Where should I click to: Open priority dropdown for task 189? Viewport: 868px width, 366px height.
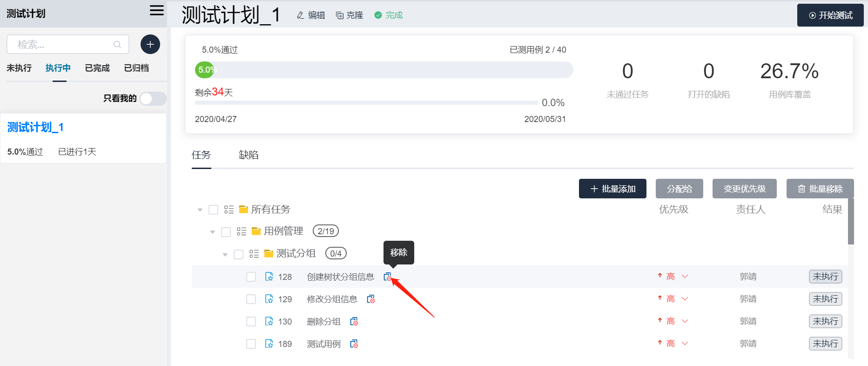685,344
